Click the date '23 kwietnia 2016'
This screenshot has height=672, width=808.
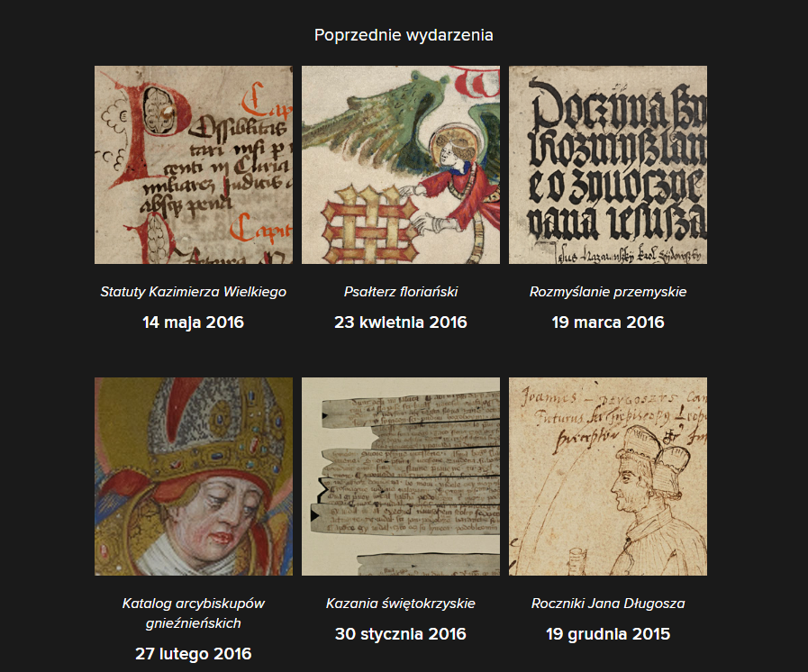(400, 322)
